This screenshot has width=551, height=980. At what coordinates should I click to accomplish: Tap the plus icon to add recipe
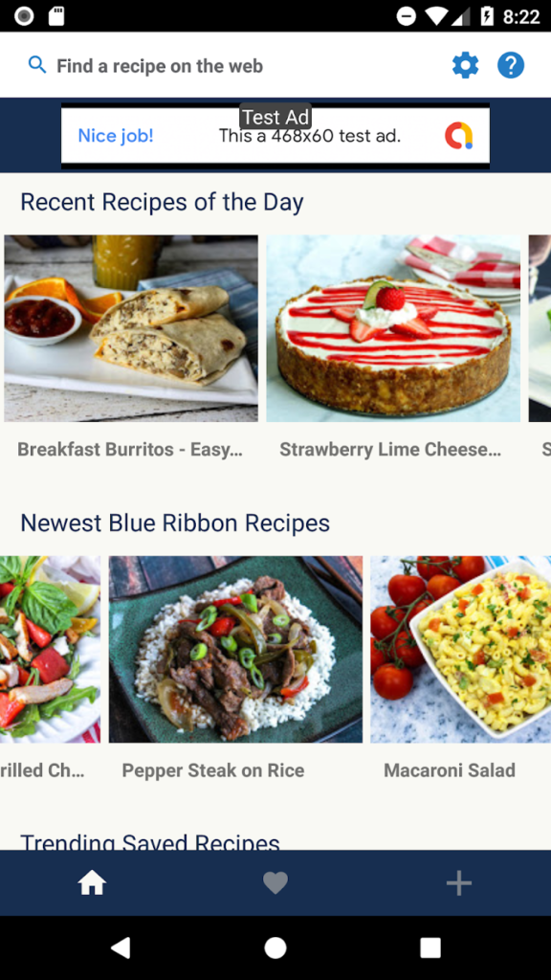click(458, 883)
